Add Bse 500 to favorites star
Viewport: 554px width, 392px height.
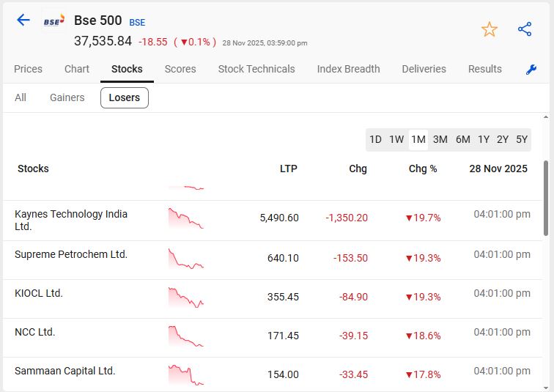(x=489, y=29)
